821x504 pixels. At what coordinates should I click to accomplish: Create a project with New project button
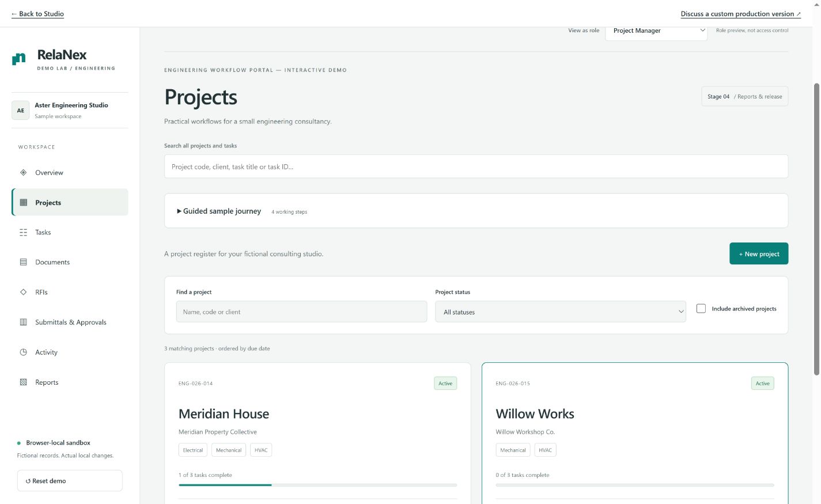pos(759,254)
